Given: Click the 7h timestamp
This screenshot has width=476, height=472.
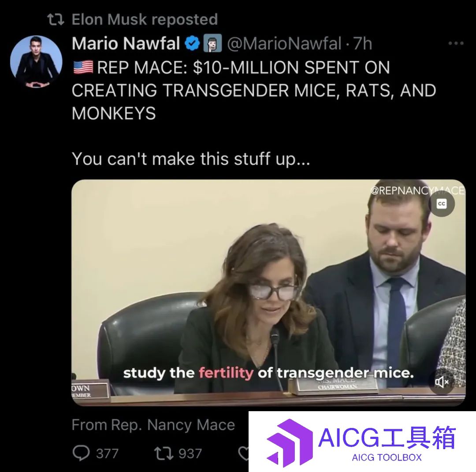Looking at the screenshot, I should (363, 43).
